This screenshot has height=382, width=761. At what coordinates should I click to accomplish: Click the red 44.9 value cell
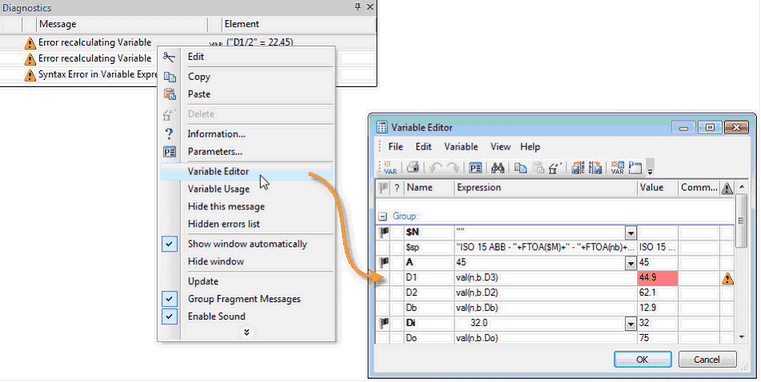[658, 278]
